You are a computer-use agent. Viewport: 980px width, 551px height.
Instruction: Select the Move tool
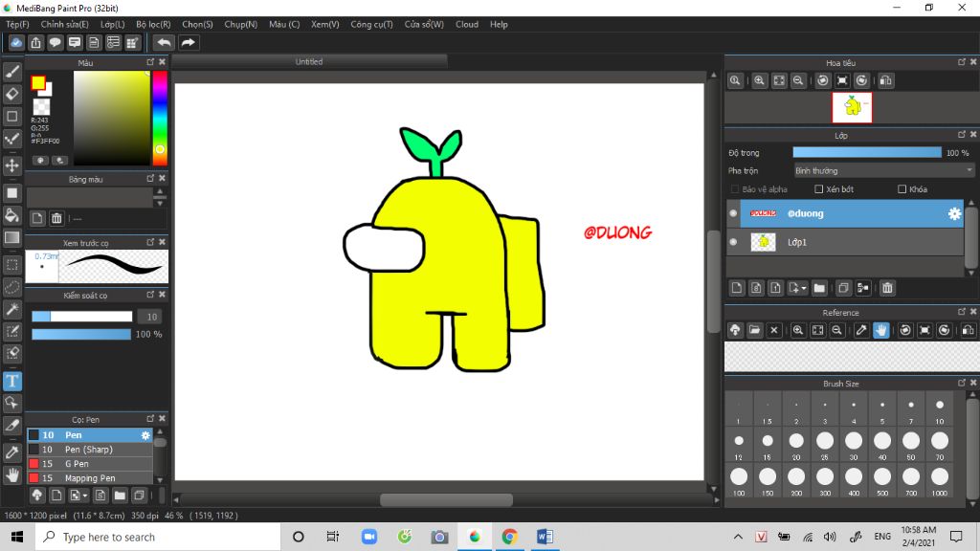click(11, 165)
